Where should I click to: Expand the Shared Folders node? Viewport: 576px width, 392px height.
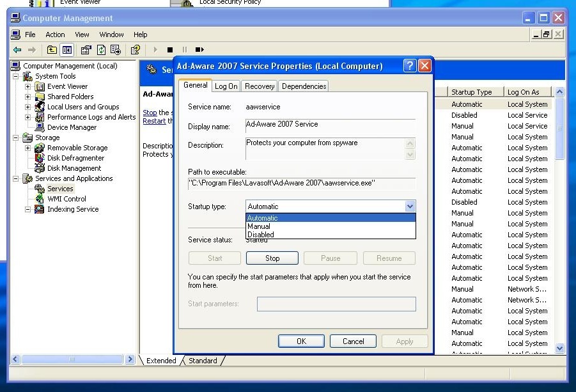(x=28, y=97)
